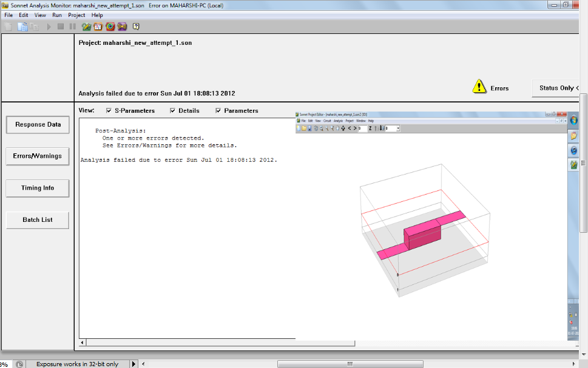The image size is (588, 368).
Task: Disable the Parameters view checkbox
Action: click(218, 111)
